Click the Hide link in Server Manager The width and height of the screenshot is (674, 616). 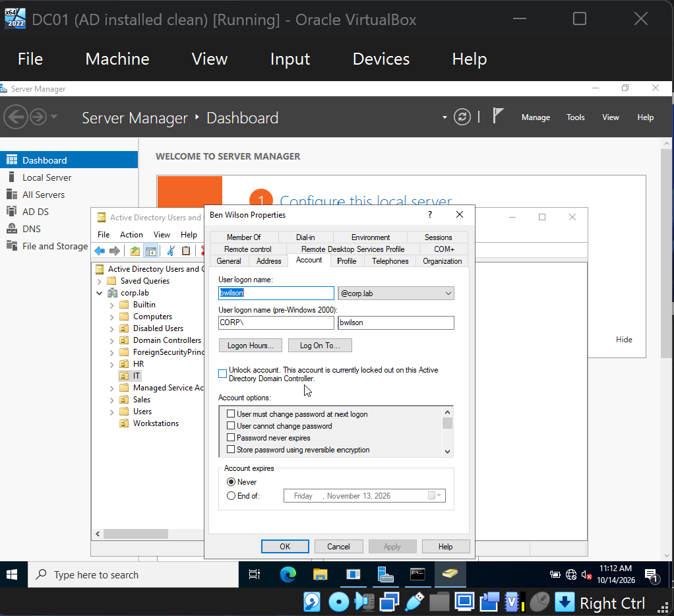pyautogui.click(x=624, y=340)
